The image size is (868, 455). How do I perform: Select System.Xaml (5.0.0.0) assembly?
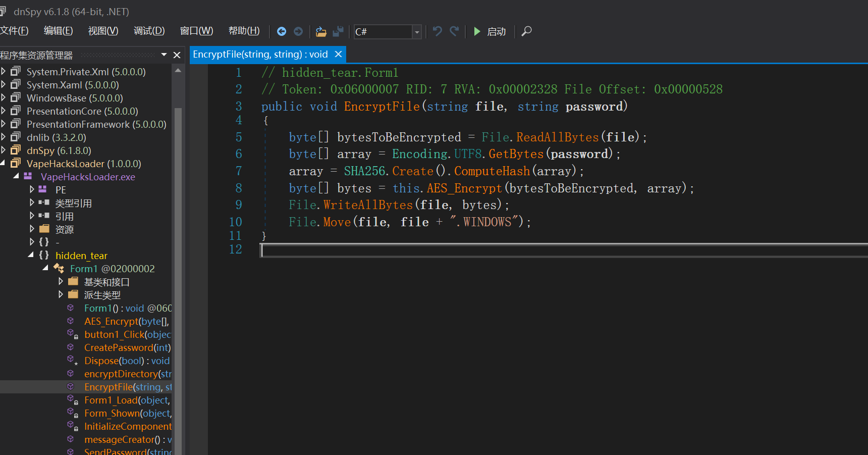coord(73,85)
